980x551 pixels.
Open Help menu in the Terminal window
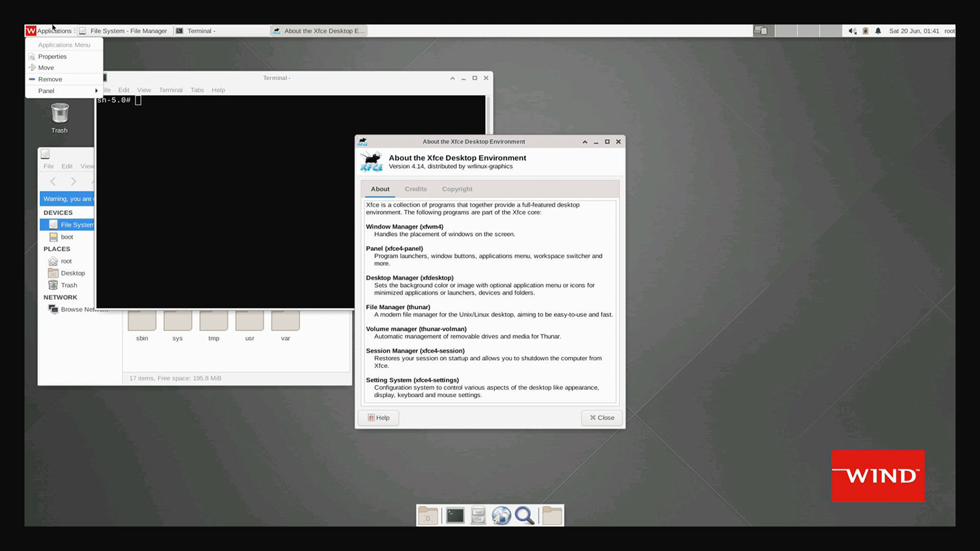[218, 90]
